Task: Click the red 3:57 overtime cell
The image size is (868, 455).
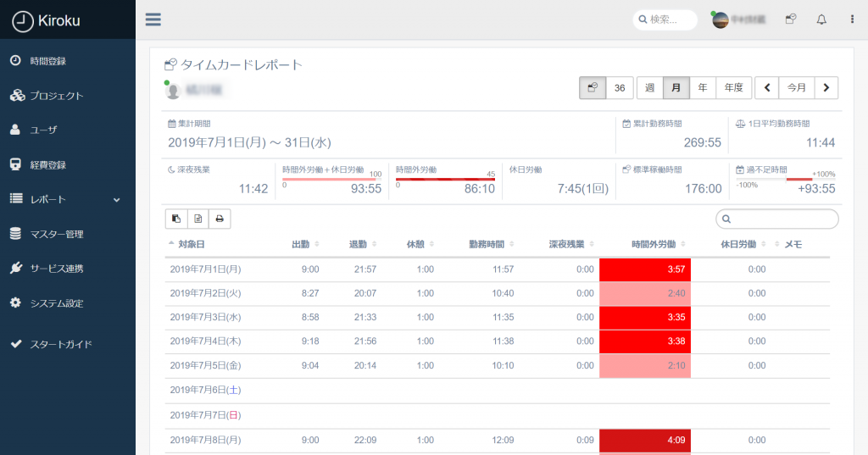Action: click(x=645, y=269)
